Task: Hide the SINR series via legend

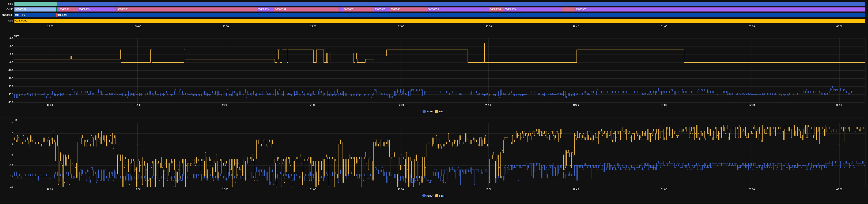Action: pos(441,196)
